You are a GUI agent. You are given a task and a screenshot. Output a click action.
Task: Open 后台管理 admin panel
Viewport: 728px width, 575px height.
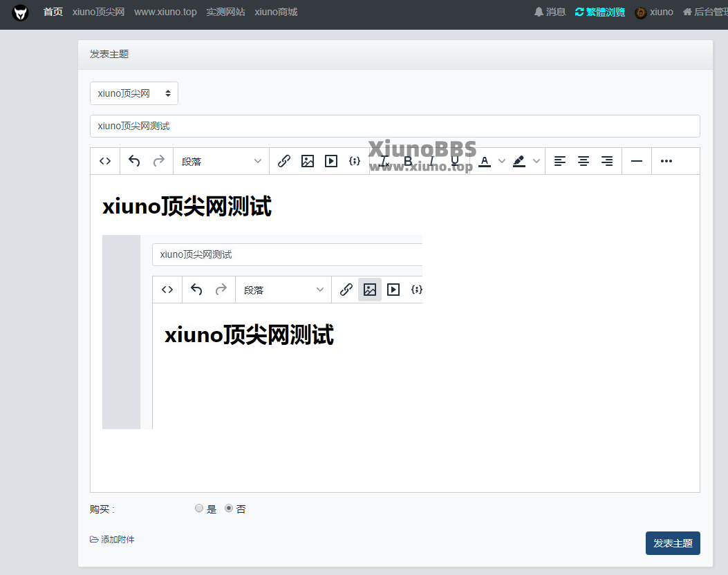(705, 12)
